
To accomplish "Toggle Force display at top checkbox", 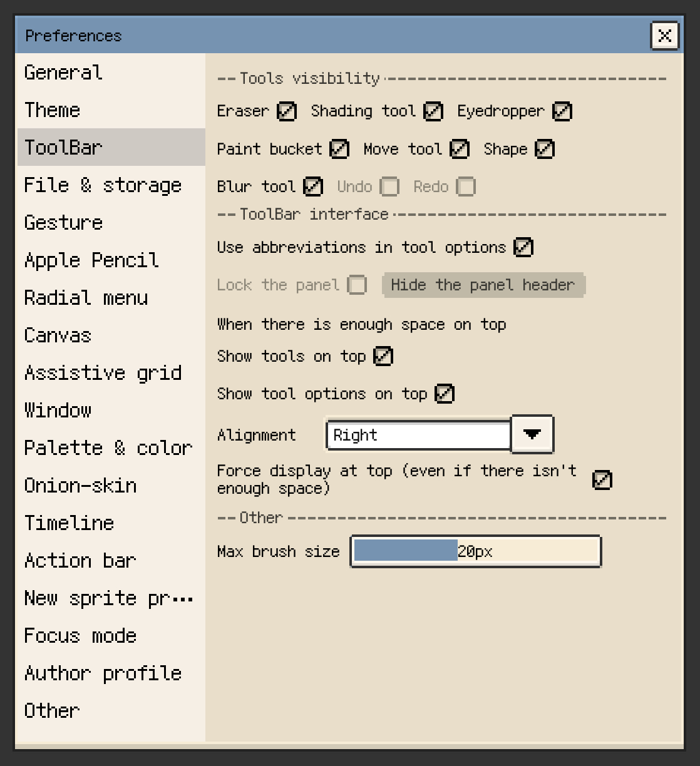I will 602,480.
